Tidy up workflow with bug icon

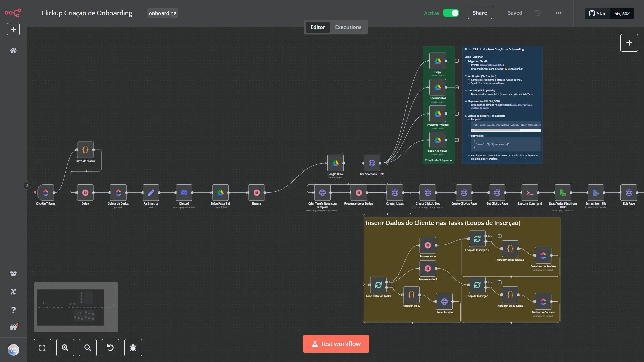pyautogui.click(x=133, y=348)
